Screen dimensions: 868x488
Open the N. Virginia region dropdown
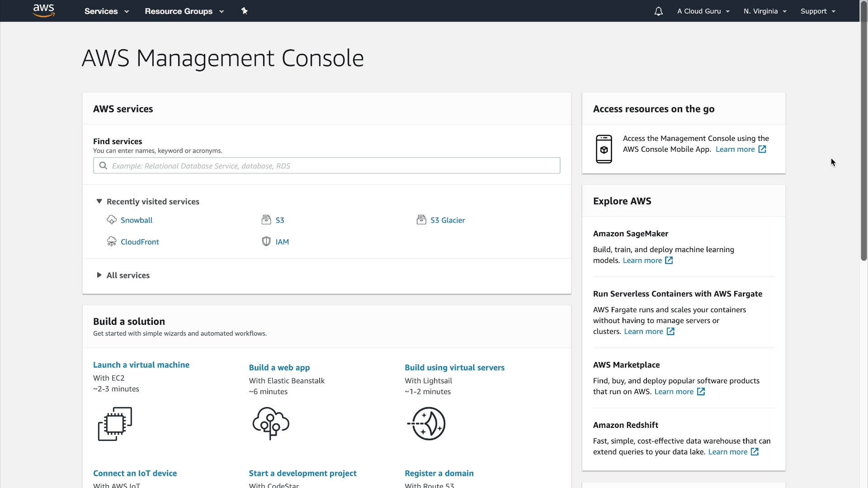pyautogui.click(x=765, y=11)
